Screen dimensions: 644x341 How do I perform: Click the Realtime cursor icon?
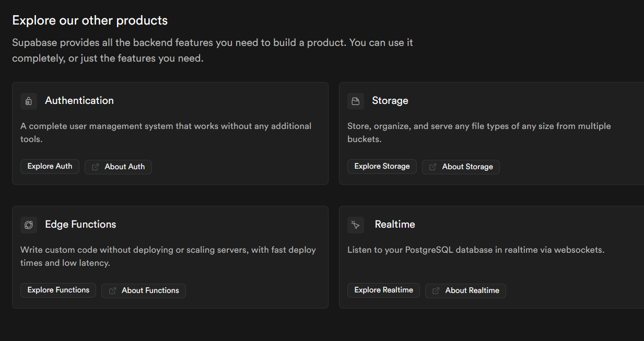click(x=356, y=225)
